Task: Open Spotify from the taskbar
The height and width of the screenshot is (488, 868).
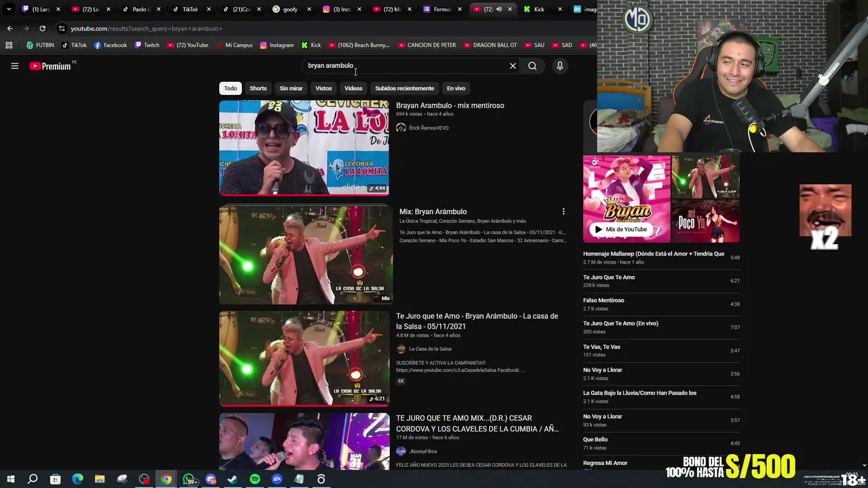Action: click(255, 479)
